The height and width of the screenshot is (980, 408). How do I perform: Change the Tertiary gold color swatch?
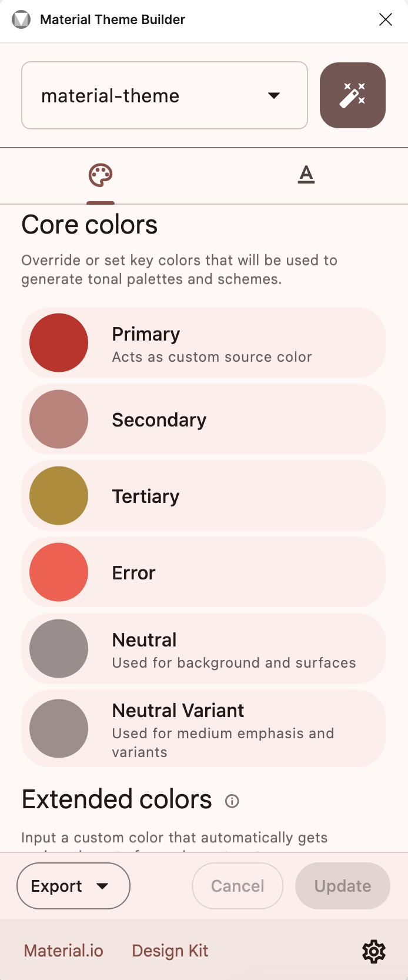[59, 496]
